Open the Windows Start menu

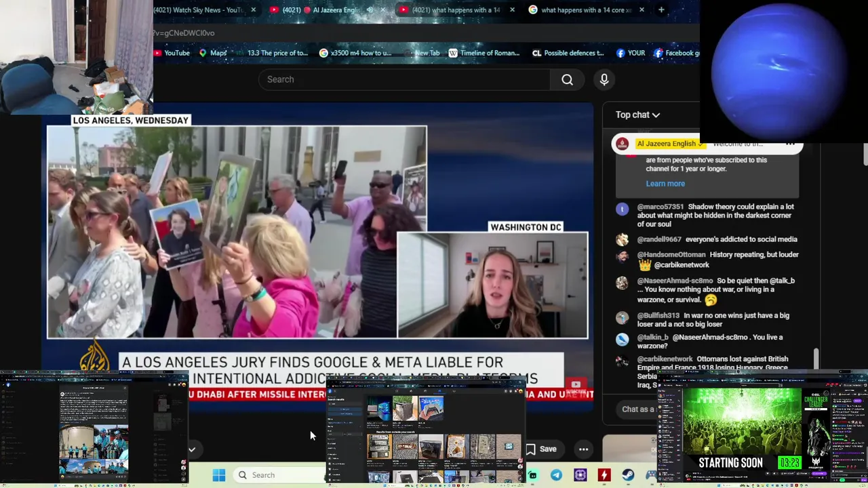click(x=218, y=475)
